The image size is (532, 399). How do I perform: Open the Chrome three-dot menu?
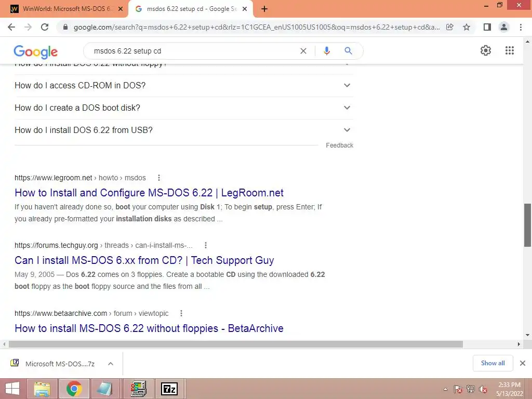521,27
